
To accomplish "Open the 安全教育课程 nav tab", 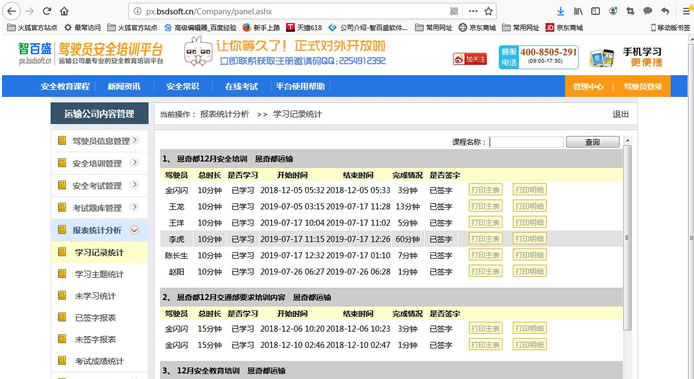I will tap(65, 86).
